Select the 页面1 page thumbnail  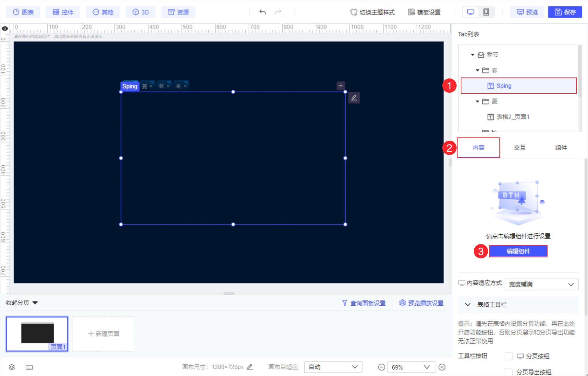coord(37,334)
